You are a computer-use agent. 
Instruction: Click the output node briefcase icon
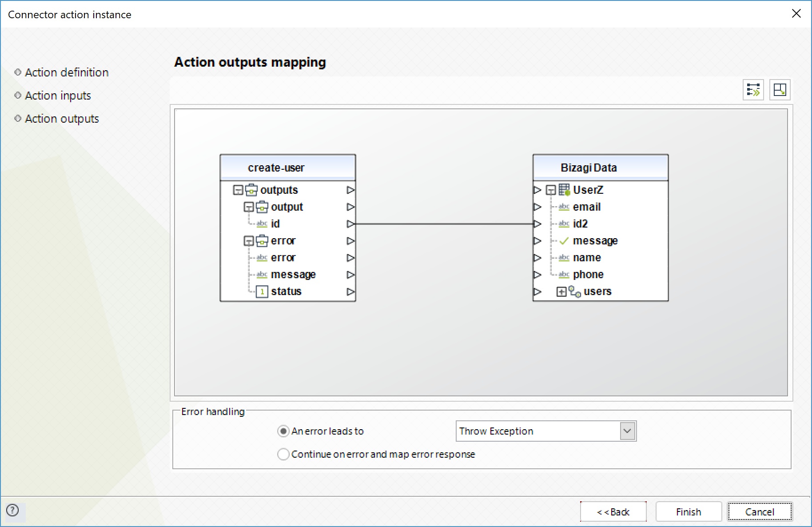coord(262,207)
